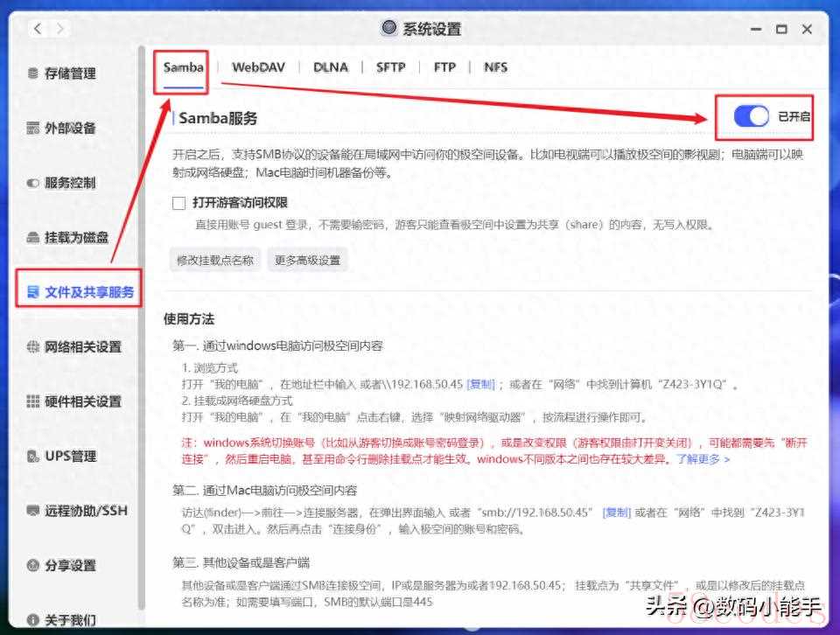Click the 修改挂载点名称 button
Viewport: 840px width, 635px height.
tap(215, 260)
